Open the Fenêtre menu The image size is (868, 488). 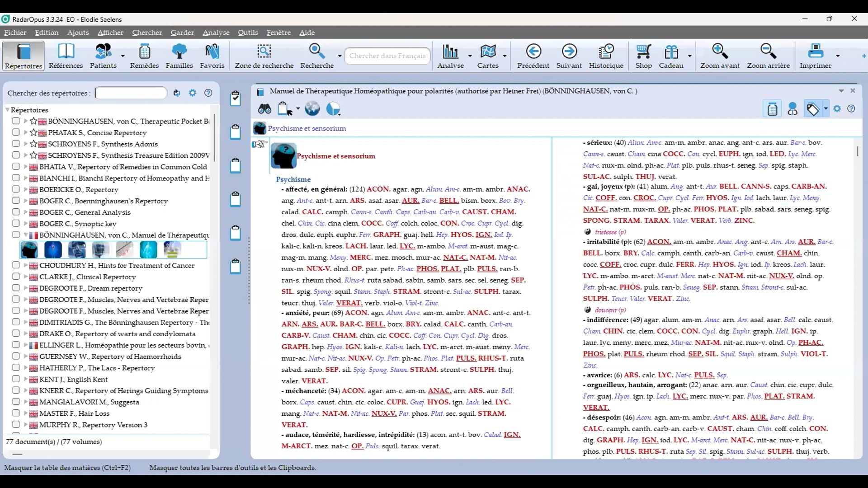(x=278, y=33)
